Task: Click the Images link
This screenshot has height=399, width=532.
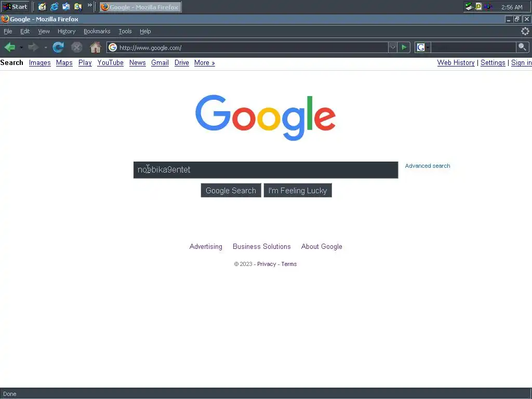Action: [39, 63]
